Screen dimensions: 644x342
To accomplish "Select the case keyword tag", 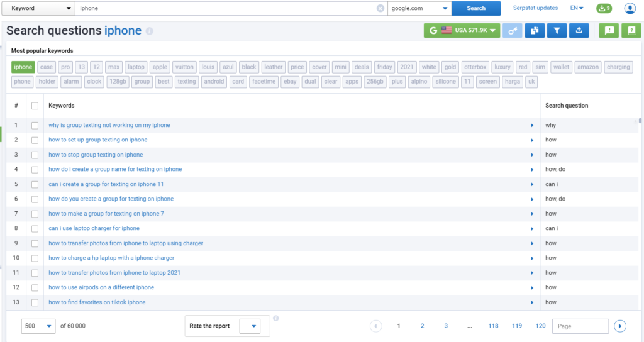I will 47,67.
